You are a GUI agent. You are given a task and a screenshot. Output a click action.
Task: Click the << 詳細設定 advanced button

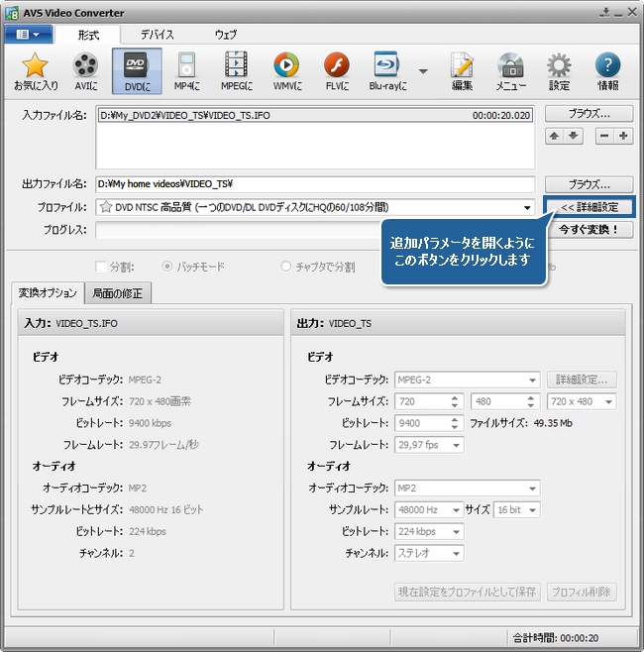[590, 207]
